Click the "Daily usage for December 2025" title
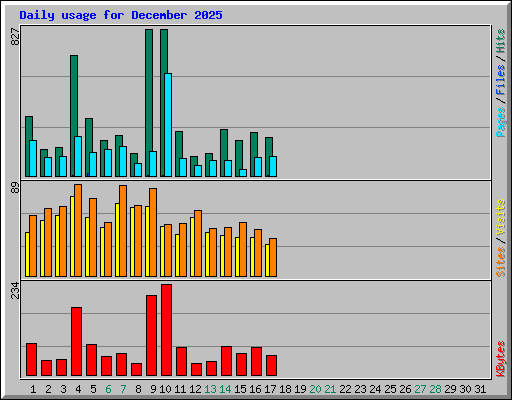The image size is (512, 400). pyautogui.click(x=121, y=15)
